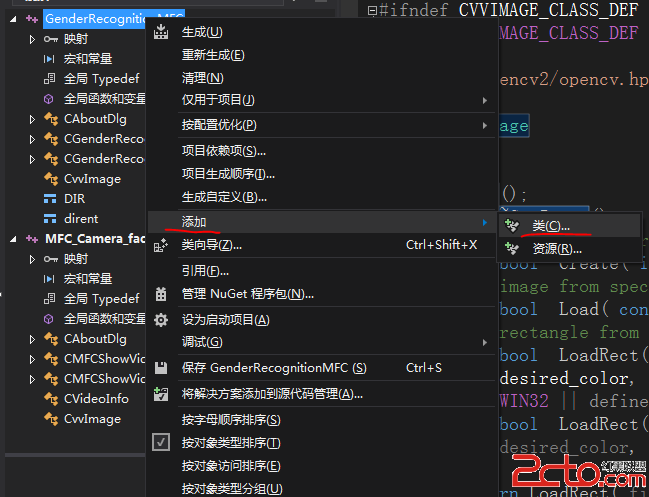The width and height of the screenshot is (649, 497).
Task: Click the purple cube icon of the second 全局函数和变量
Action: point(49,319)
